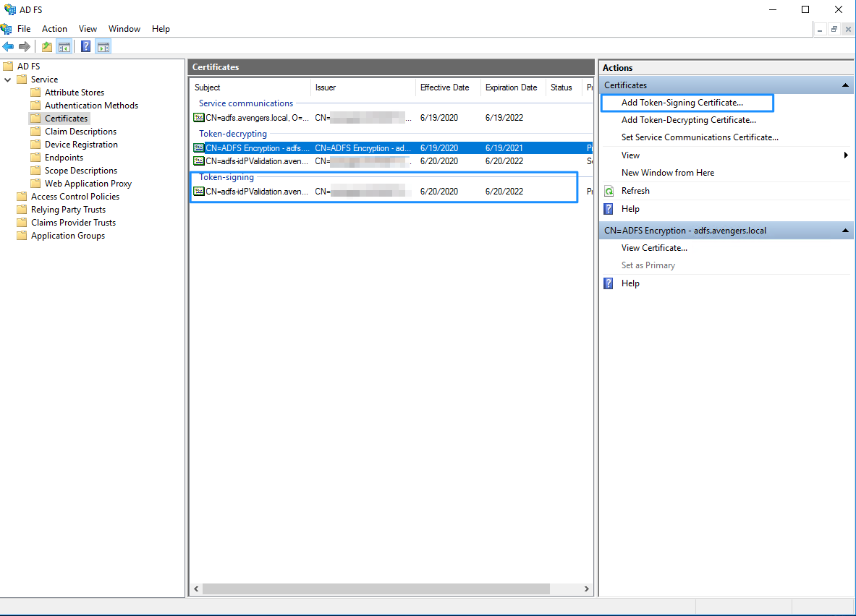Click Add Token-Signing Certificate in the Actions pane
Image resolution: width=856 pixels, height=616 pixels.
pyautogui.click(x=681, y=102)
